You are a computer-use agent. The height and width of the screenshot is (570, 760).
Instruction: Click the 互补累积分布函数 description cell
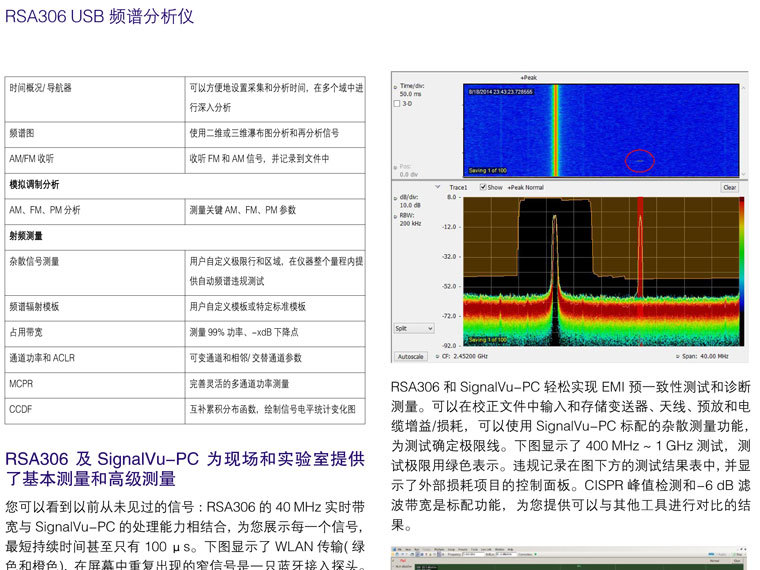[275, 411]
